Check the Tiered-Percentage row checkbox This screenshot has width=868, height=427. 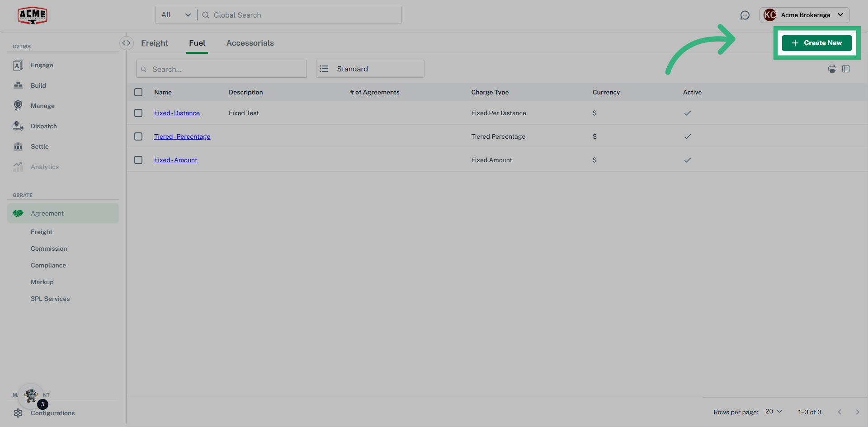(x=138, y=136)
